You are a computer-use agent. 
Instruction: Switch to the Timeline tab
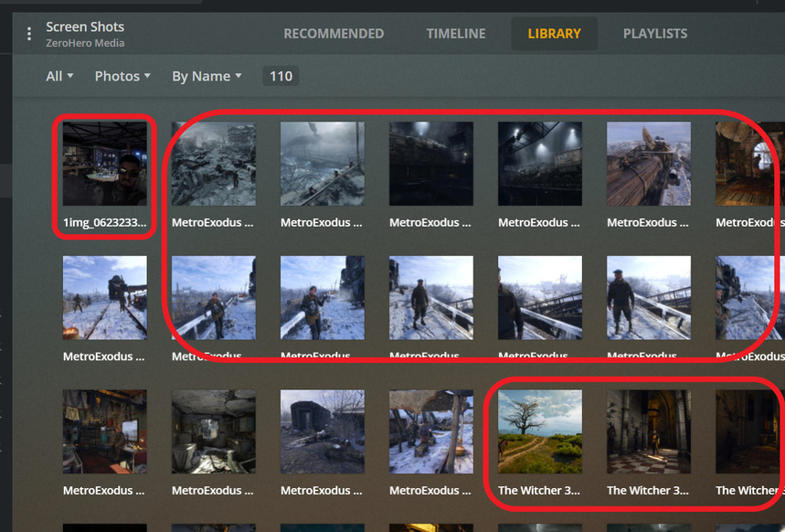[x=456, y=34]
